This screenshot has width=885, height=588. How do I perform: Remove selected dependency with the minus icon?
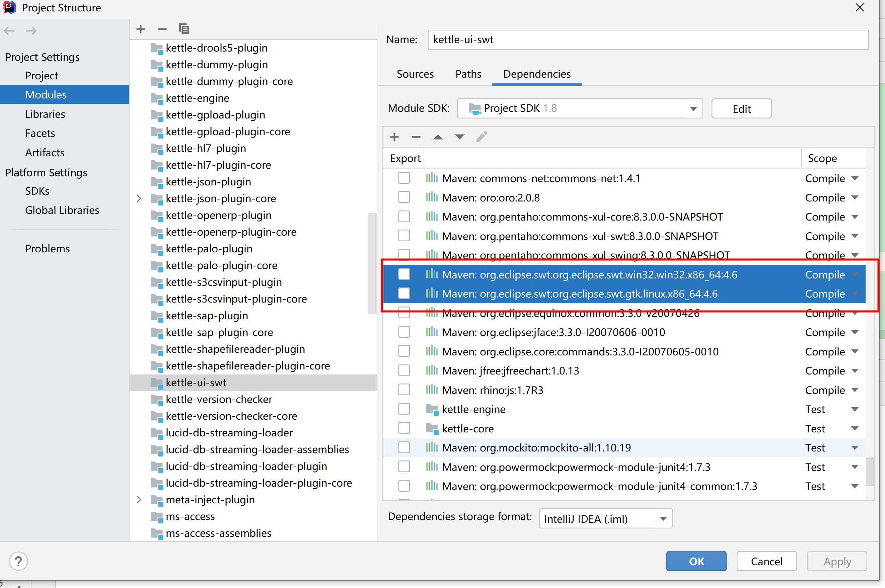point(416,137)
